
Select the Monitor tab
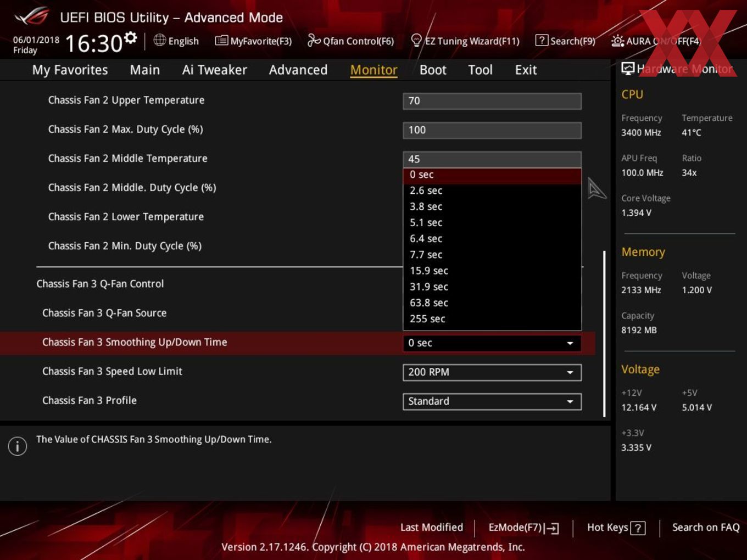click(x=374, y=70)
